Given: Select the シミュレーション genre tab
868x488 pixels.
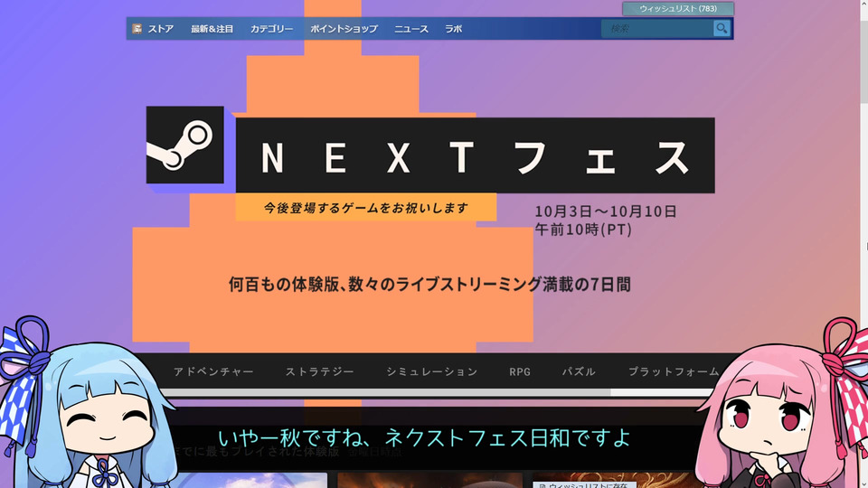Looking at the screenshot, I should 432,371.
